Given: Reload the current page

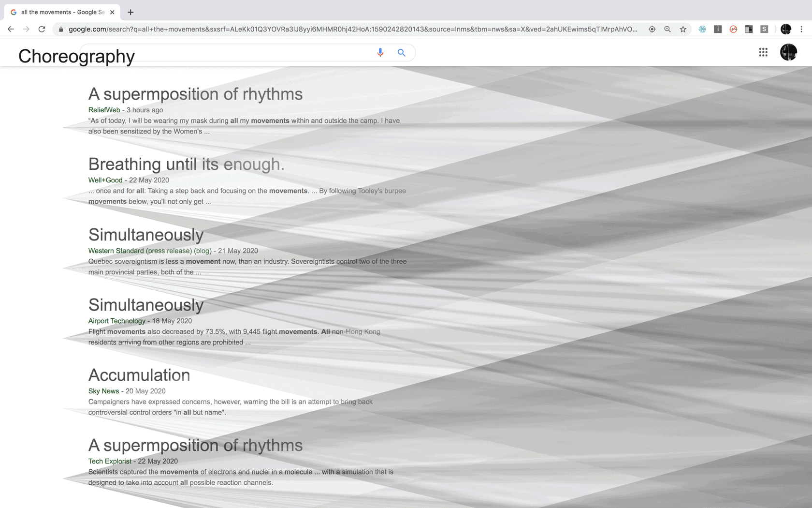Looking at the screenshot, I should click(x=42, y=29).
